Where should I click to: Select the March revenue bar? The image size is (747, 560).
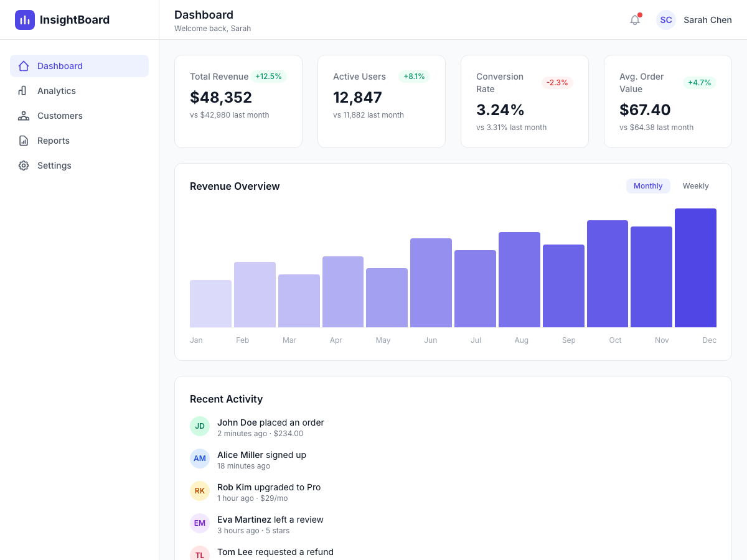click(299, 301)
